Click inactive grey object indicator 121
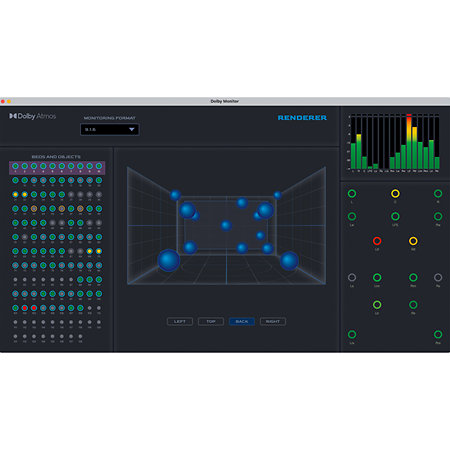 click(15, 336)
